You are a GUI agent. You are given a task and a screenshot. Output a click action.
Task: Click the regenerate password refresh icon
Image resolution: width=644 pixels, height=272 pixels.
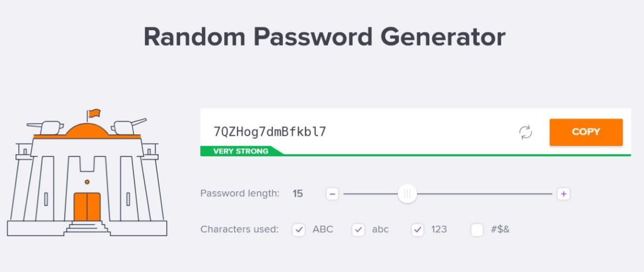(x=525, y=132)
